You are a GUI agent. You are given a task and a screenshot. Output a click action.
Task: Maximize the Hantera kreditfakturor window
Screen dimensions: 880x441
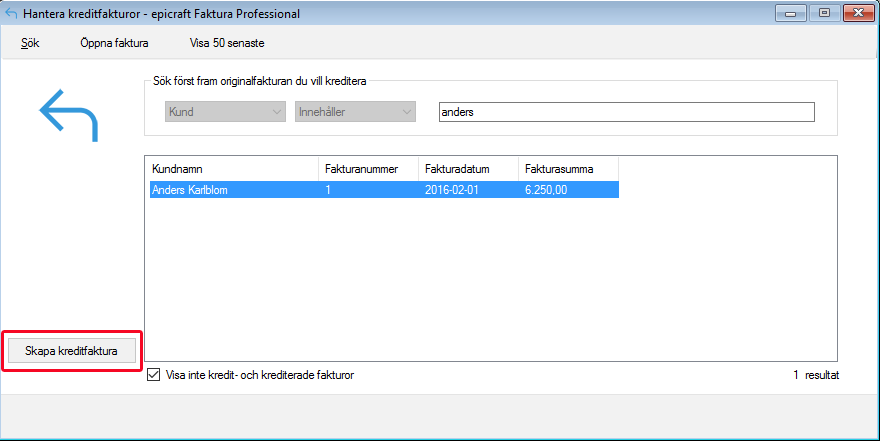[824, 13]
